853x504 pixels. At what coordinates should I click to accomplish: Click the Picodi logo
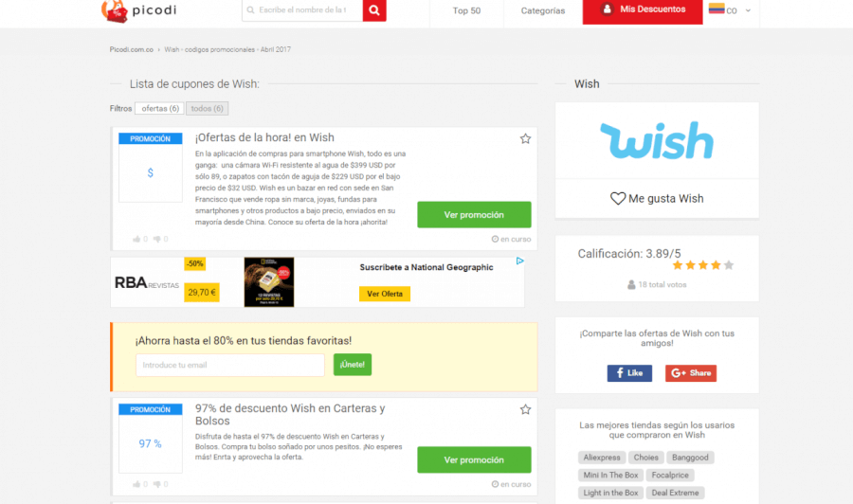[x=139, y=10]
